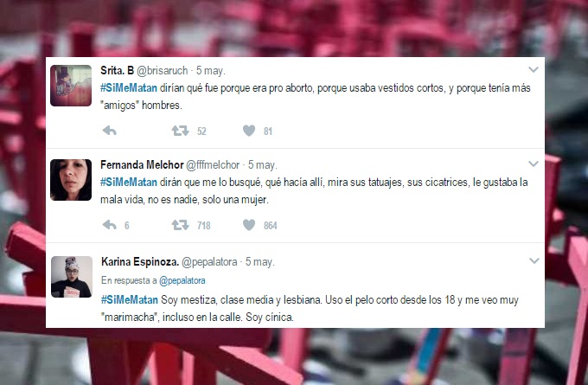Reply to Fernanda Melchor's tweet
The width and height of the screenshot is (588, 385).
coord(110,225)
